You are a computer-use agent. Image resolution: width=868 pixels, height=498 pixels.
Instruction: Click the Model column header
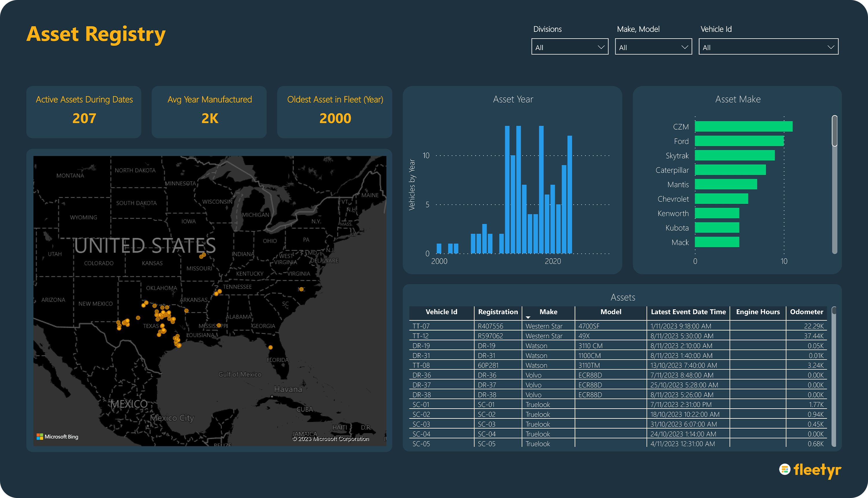611,312
